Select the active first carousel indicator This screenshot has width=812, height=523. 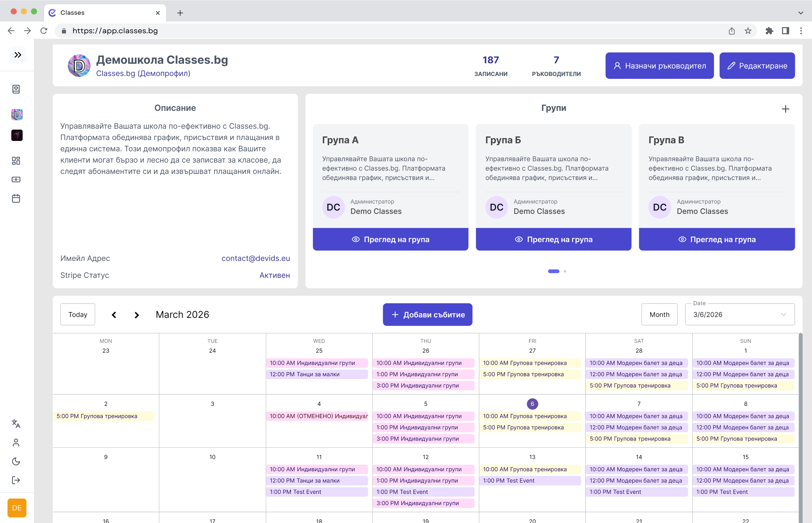tap(554, 271)
